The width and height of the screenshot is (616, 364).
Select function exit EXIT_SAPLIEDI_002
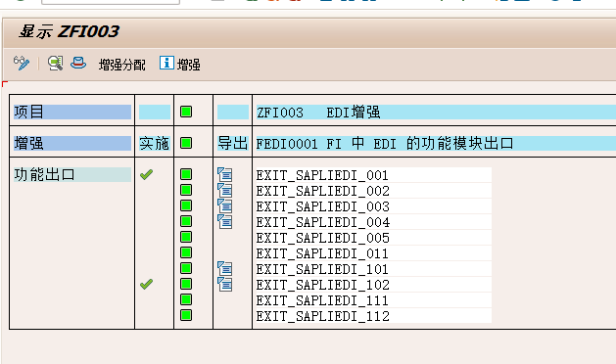[x=373, y=191]
